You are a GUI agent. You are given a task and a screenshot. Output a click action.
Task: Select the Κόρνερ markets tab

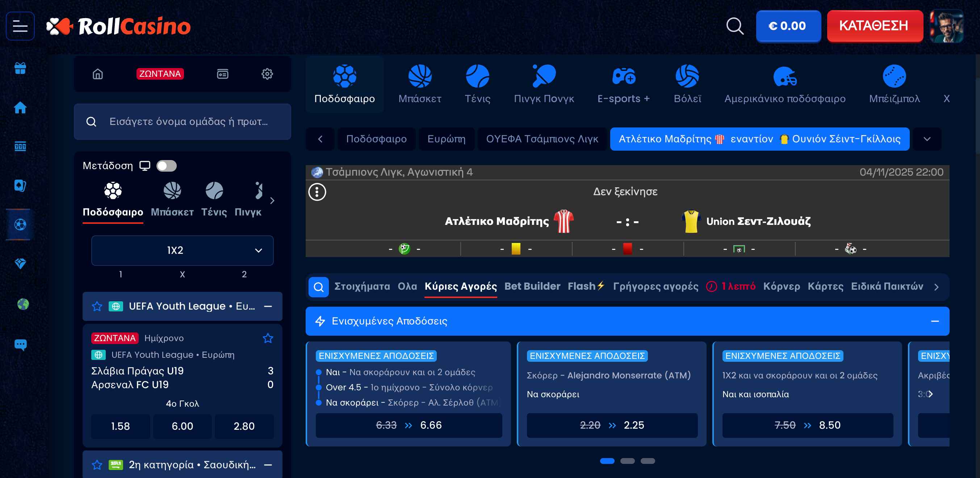pyautogui.click(x=782, y=286)
